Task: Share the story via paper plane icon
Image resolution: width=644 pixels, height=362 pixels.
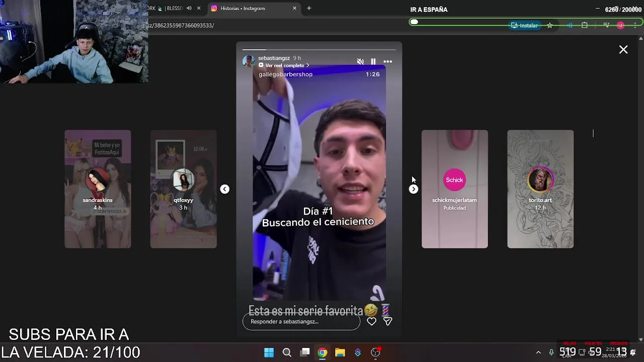Action: tap(387, 321)
